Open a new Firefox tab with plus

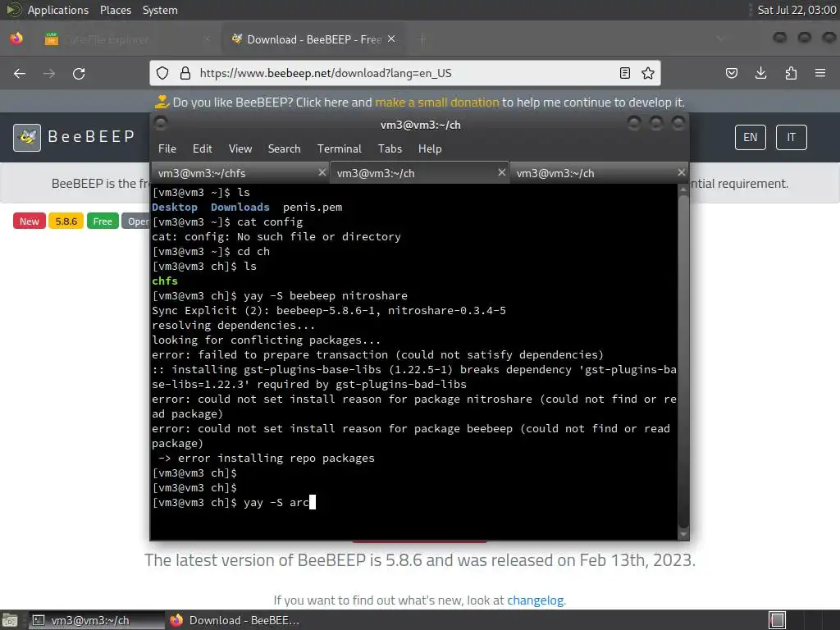422,39
